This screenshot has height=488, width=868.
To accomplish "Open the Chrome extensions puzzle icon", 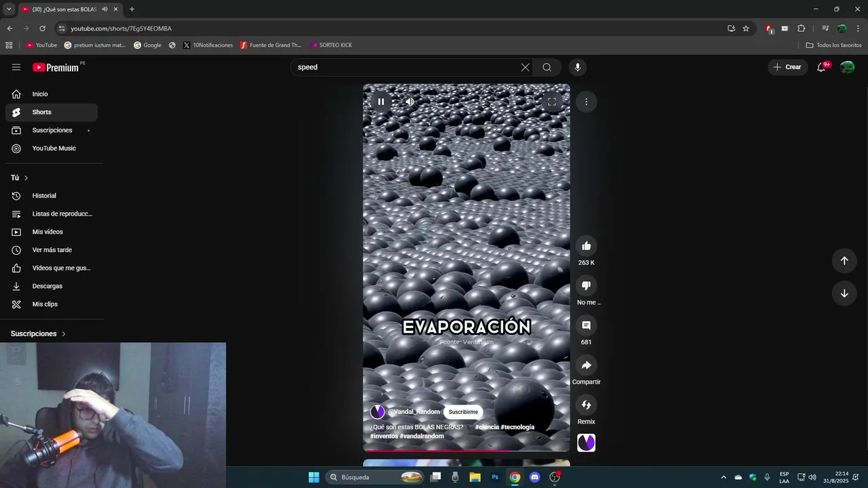I will click(x=801, y=28).
